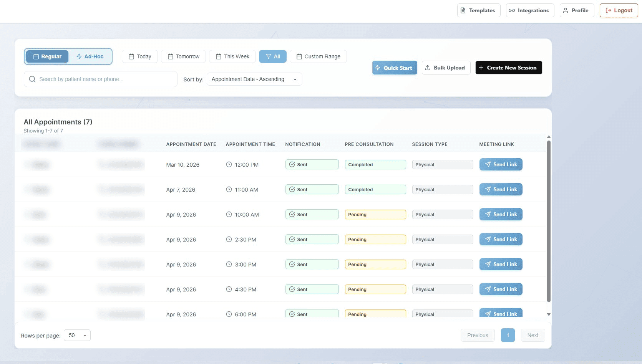Open the Sort by dropdown
Image resolution: width=642 pixels, height=364 pixels.
point(254,79)
